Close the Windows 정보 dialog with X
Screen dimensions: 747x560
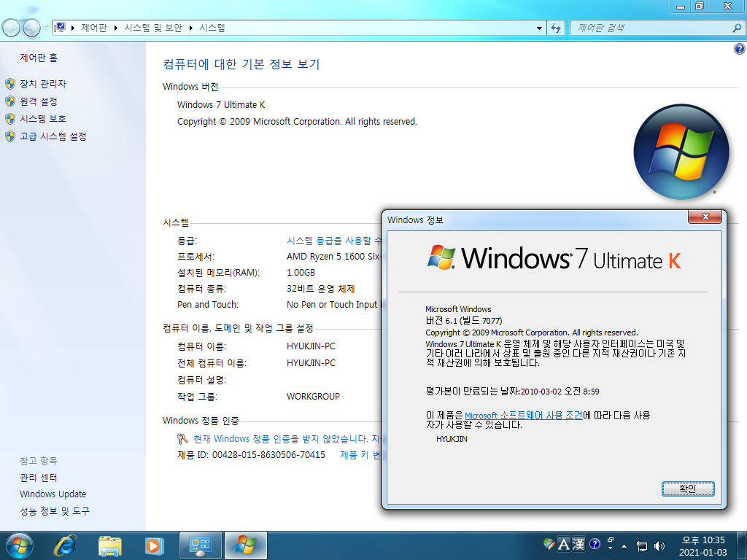[x=705, y=217]
